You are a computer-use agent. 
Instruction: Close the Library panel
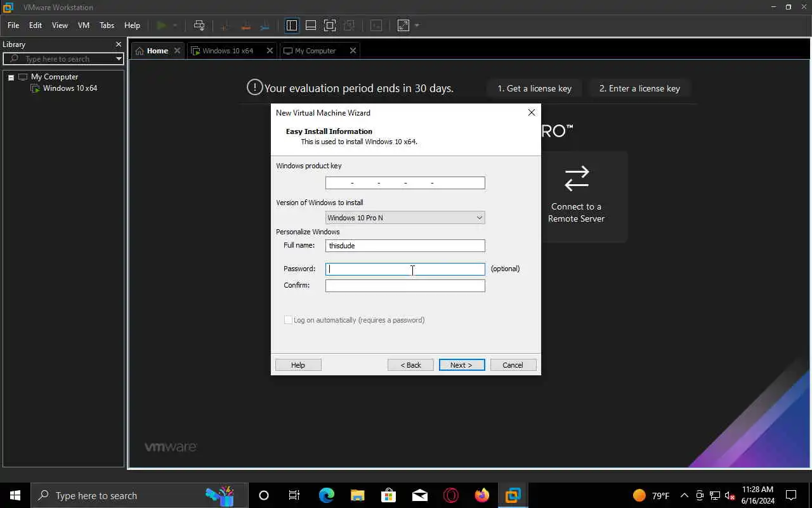pyautogui.click(x=118, y=44)
